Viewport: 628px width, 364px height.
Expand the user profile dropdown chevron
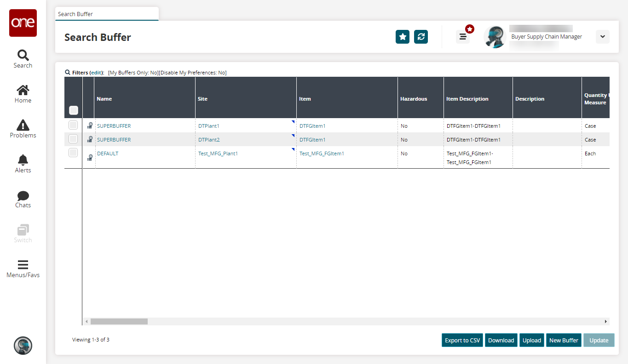(602, 37)
